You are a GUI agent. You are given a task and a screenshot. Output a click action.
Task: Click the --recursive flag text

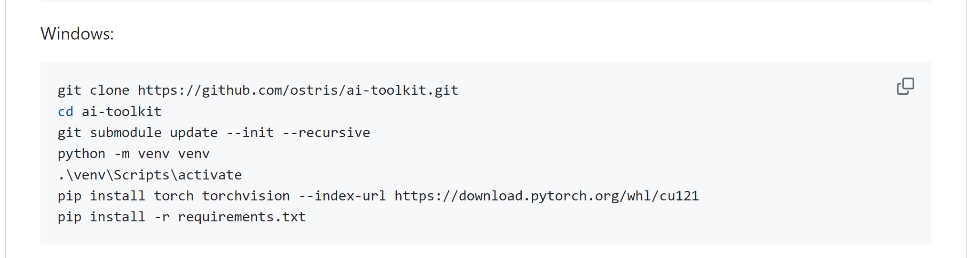point(326,133)
